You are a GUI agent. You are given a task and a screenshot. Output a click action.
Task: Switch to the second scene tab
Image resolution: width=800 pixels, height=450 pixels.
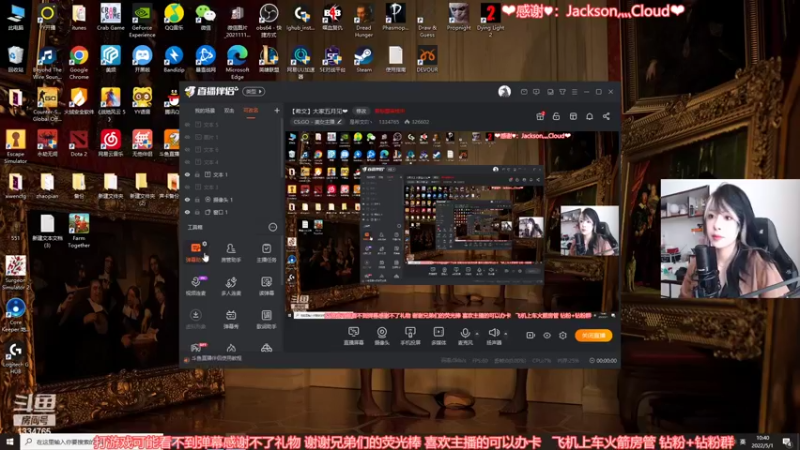[229, 111]
